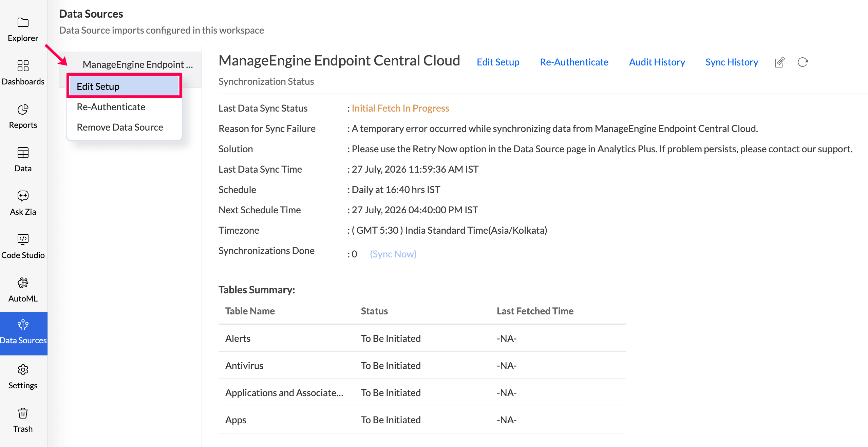The width and height of the screenshot is (868, 447).
Task: Click the Alerts table name
Action: pyautogui.click(x=238, y=338)
